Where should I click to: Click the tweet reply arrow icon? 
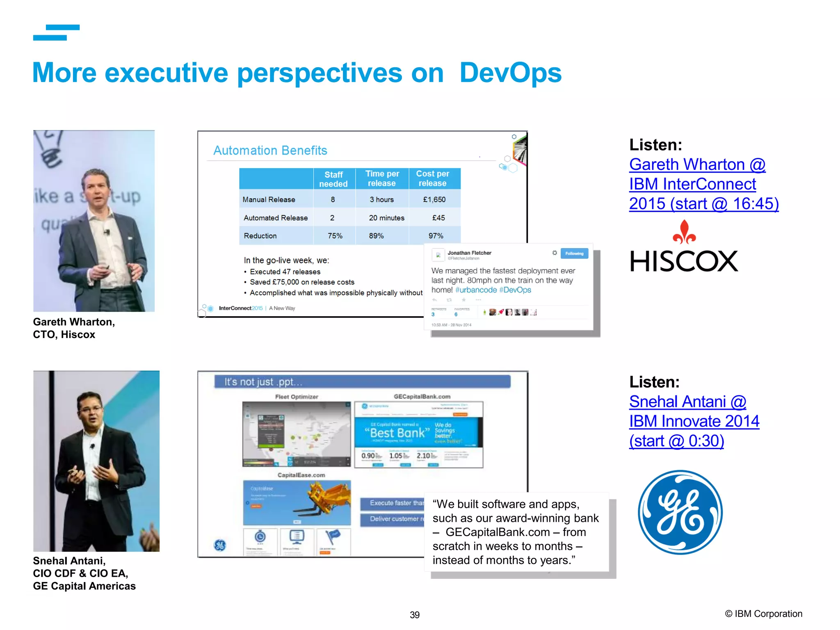[x=434, y=300]
